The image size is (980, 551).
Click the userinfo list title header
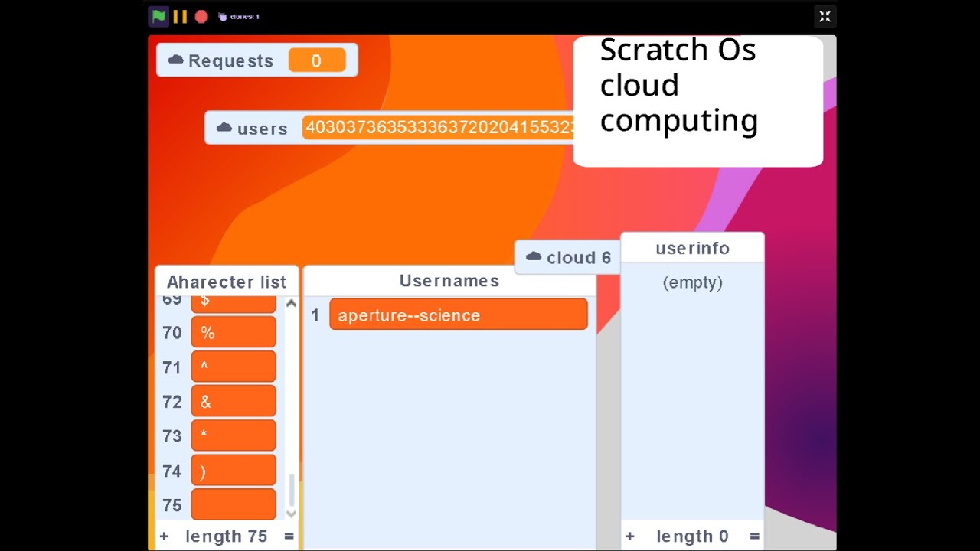(x=692, y=248)
